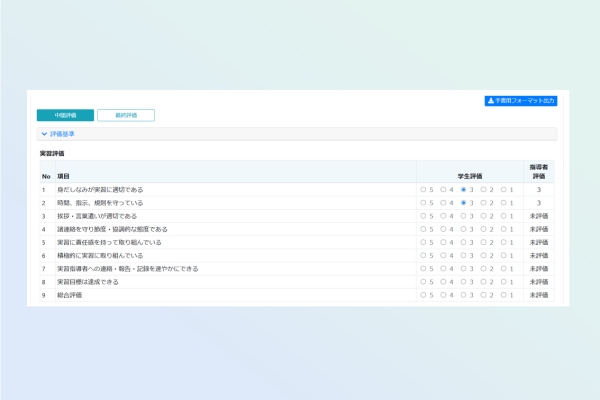
Task: Select rating 1 for item 5 責任感
Action: point(503,242)
